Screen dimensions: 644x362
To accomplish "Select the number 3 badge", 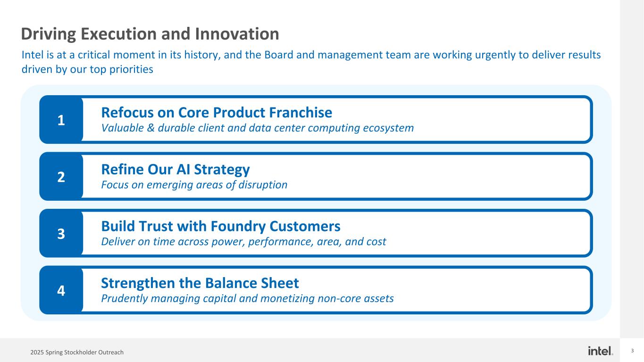I will pos(61,234).
